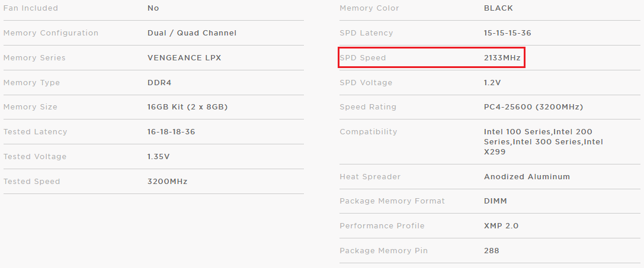
Task: Click the Memory Configuration label
Action: tap(51, 33)
